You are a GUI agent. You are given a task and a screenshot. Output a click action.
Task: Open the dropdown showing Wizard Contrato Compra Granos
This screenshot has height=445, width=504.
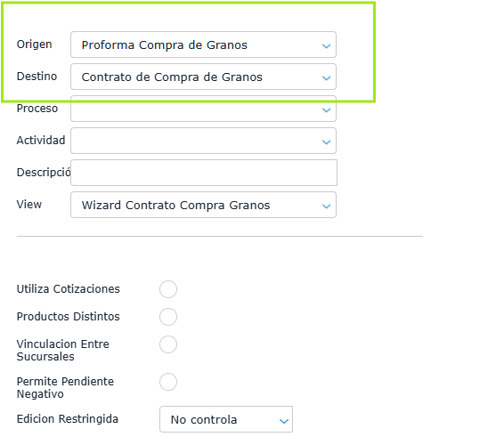click(203, 205)
